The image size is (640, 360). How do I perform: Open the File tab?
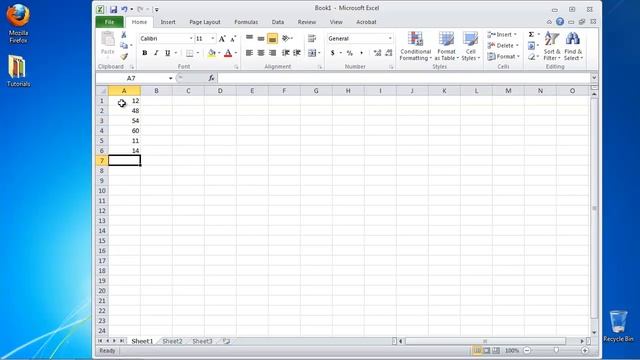109,22
